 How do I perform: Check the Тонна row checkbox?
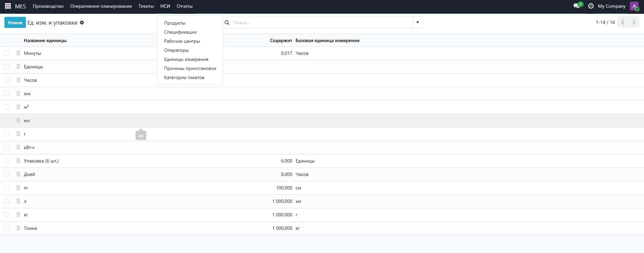(x=7, y=228)
